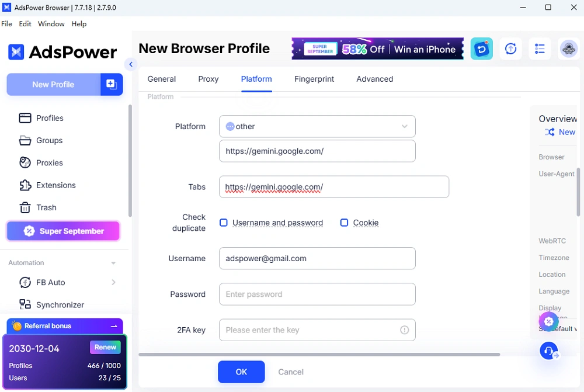Viewport: 584px width, 392px height.
Task: Click the batch-add profile plus icon
Action: [112, 84]
